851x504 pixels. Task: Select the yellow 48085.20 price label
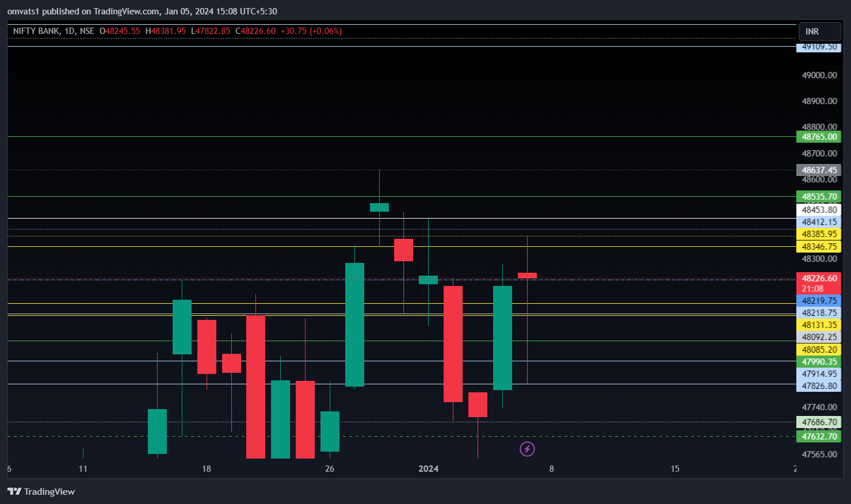pyautogui.click(x=819, y=350)
